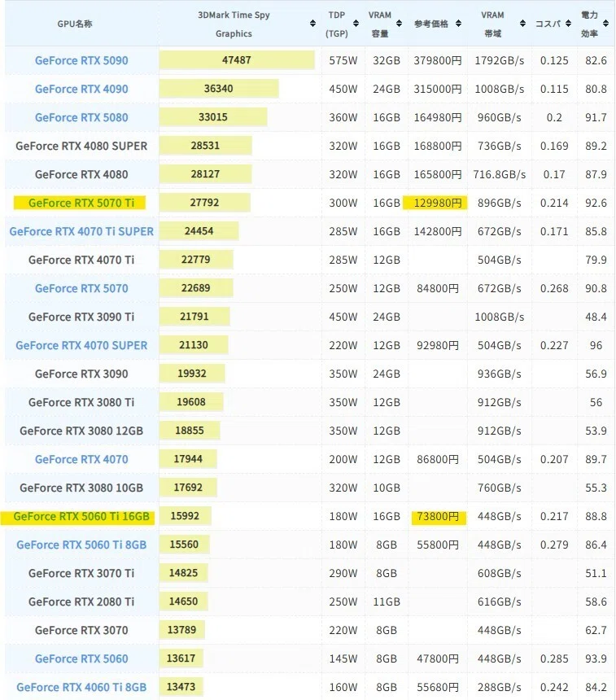This screenshot has height=700, width=616.
Task: Sort by 参考価格 column arrows
Action: pos(458,24)
